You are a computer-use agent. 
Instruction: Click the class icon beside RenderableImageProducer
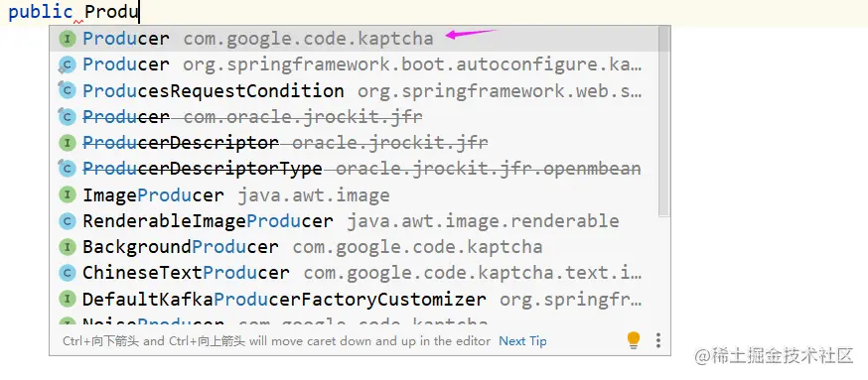(x=67, y=221)
